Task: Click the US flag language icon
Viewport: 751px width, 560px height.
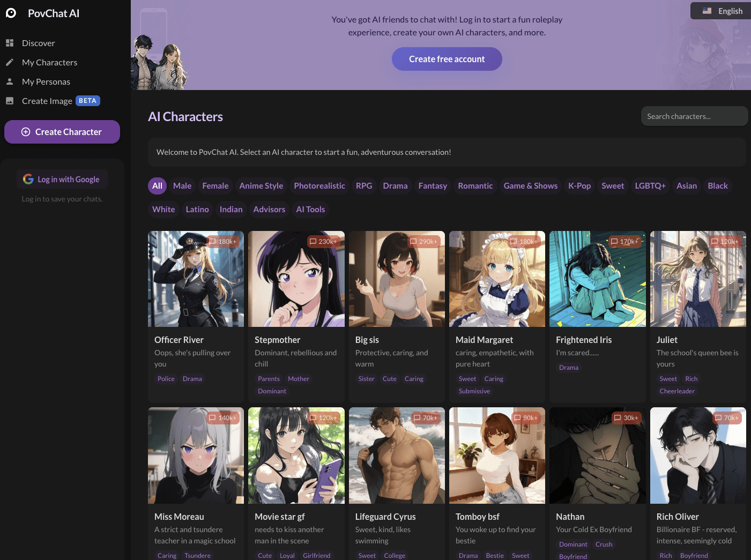Action: tap(707, 11)
